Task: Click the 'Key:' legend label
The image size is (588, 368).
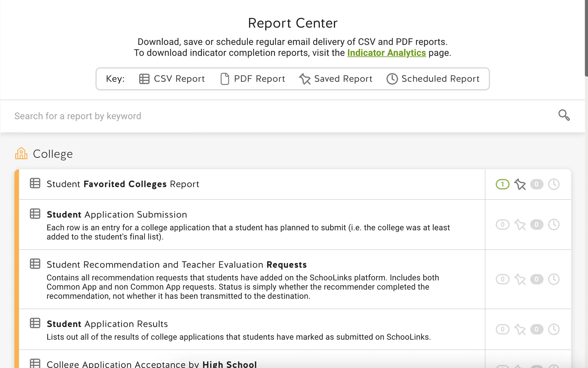Action: [115, 79]
